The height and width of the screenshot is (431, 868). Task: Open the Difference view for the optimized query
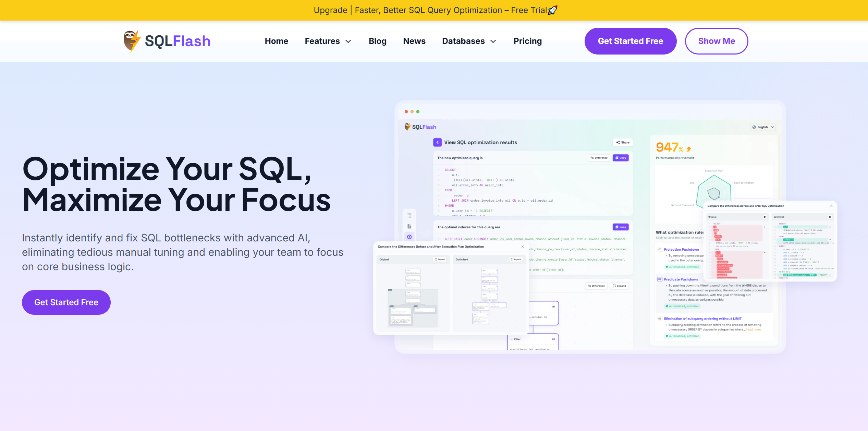tap(599, 158)
